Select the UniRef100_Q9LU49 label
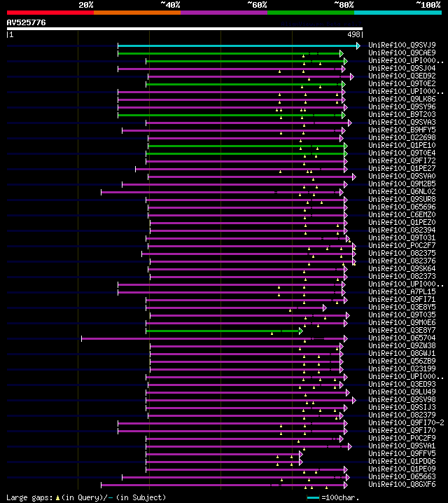 [x=402, y=392]
